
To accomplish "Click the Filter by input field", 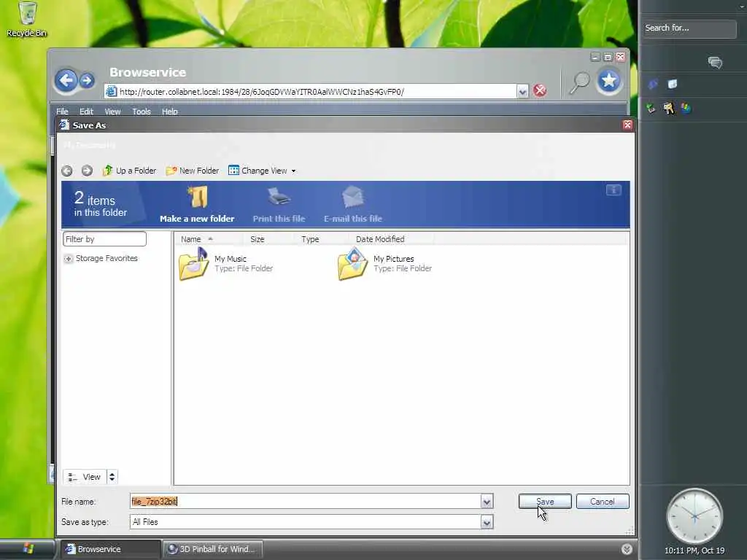I will click(104, 239).
